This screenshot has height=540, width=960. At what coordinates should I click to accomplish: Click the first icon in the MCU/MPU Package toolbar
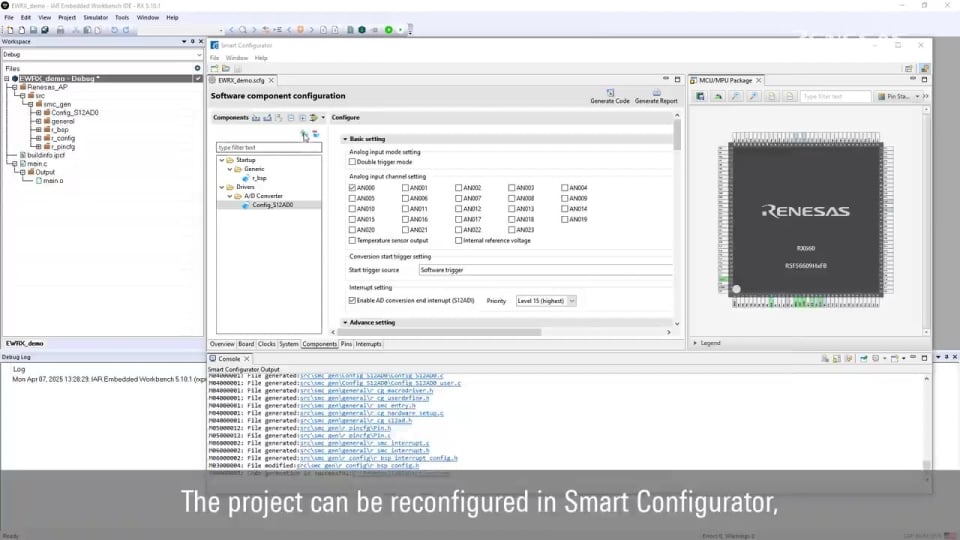tap(701, 96)
